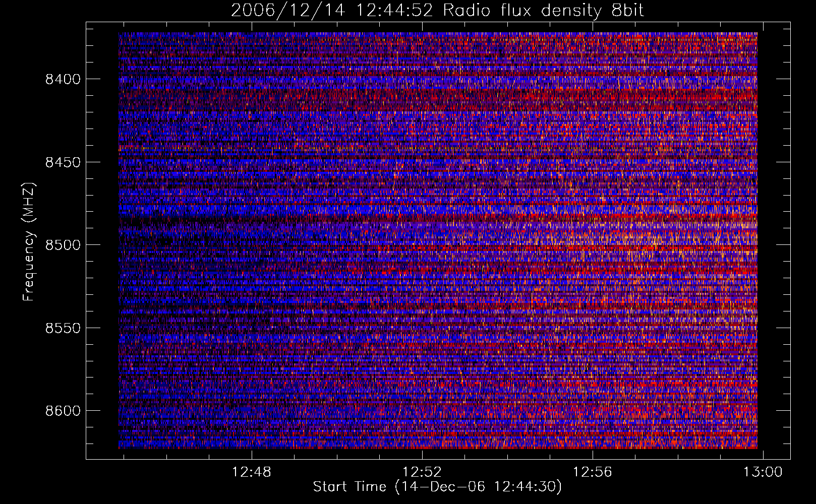Screen dimensions: 816x504
Task: Click the plot title '2006/12/14 12:44:52 Radio flux density 8bit'
Action: (x=437, y=10)
